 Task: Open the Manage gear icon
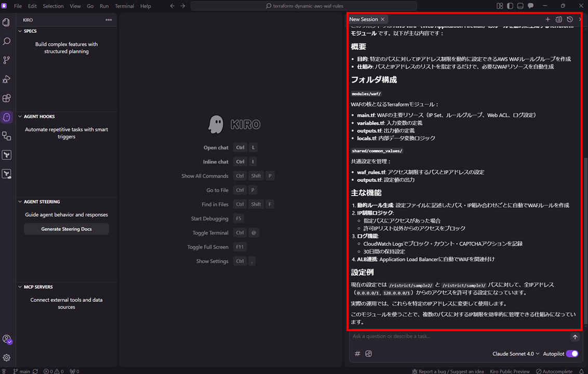[6, 358]
